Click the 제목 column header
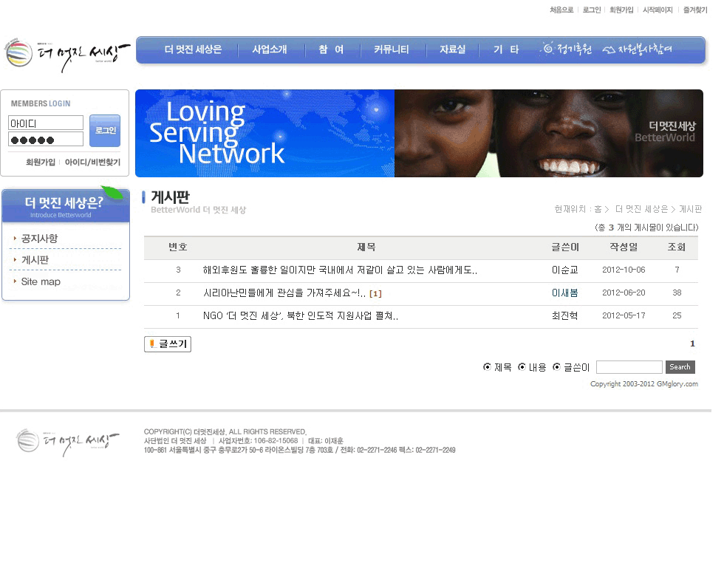The image size is (724, 588). 366,247
